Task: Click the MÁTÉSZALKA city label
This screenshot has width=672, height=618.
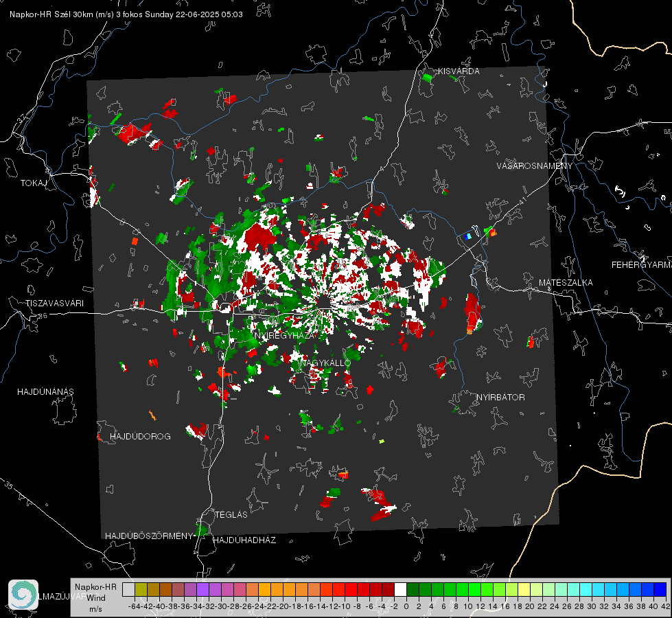Action: click(x=566, y=283)
